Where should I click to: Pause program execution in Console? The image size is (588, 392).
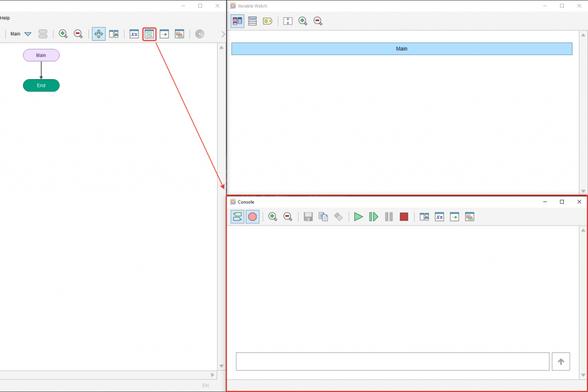389,216
